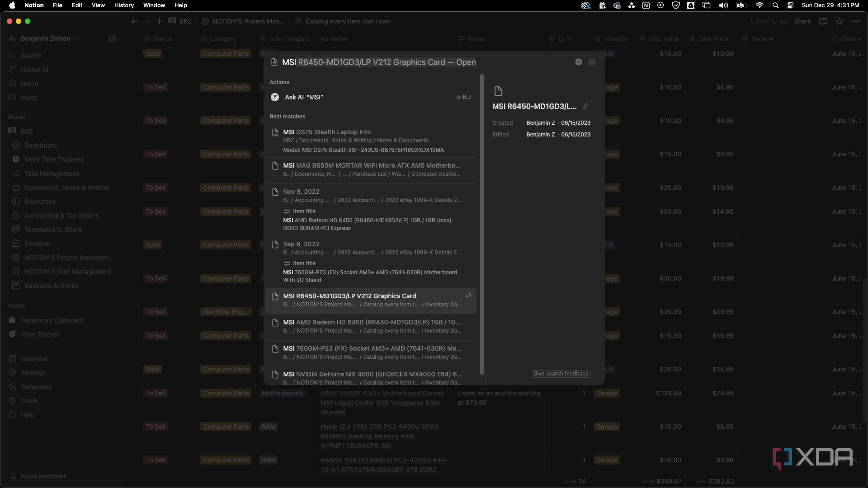Select Ask AI "MSI" action

[371, 97]
